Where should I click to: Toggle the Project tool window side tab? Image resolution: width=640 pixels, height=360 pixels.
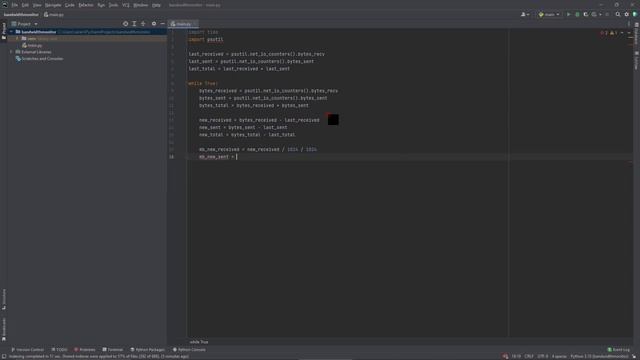point(4,31)
